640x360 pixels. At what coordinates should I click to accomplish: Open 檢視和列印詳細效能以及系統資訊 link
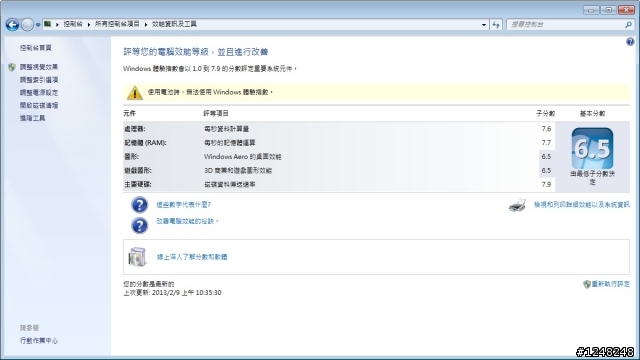582,205
